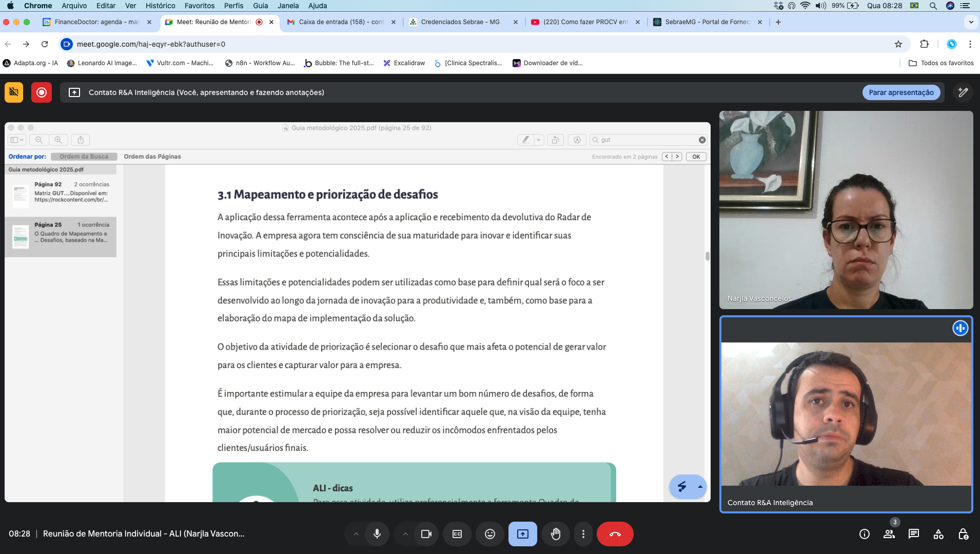The height and width of the screenshot is (554, 980).
Task: Expand video settings arrow beside camera
Action: tap(405, 534)
